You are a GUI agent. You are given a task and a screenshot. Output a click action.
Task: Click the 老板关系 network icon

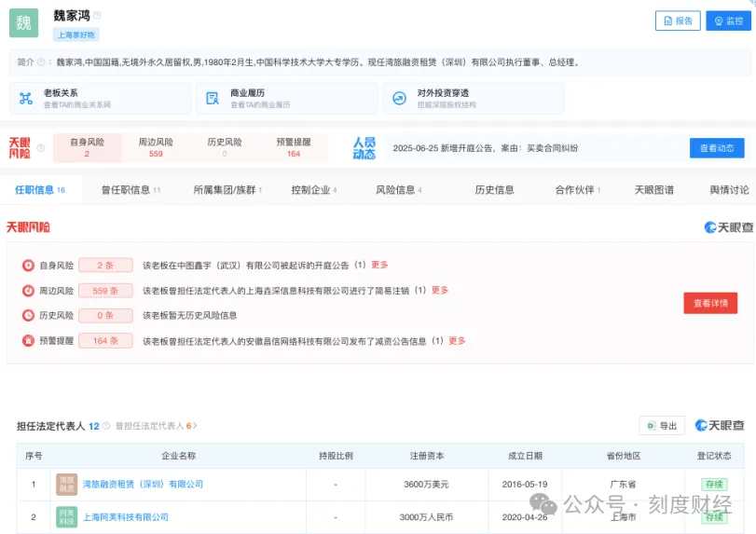pos(25,98)
